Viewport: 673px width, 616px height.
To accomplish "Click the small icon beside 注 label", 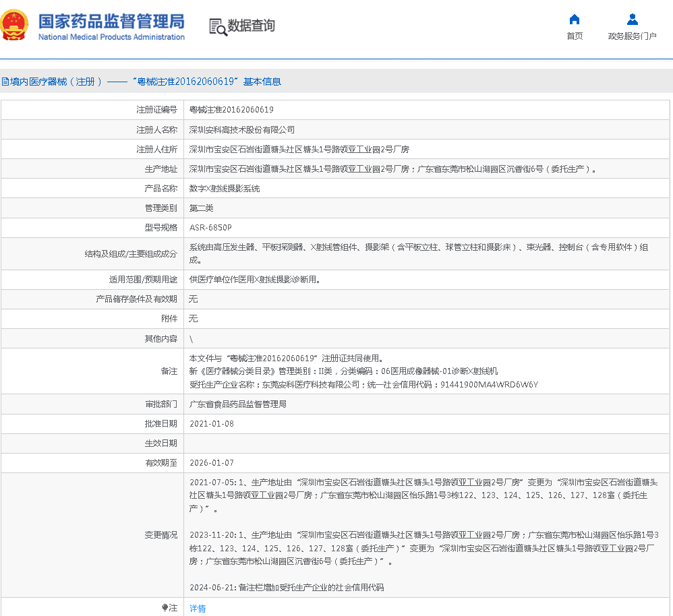I will coord(165,608).
